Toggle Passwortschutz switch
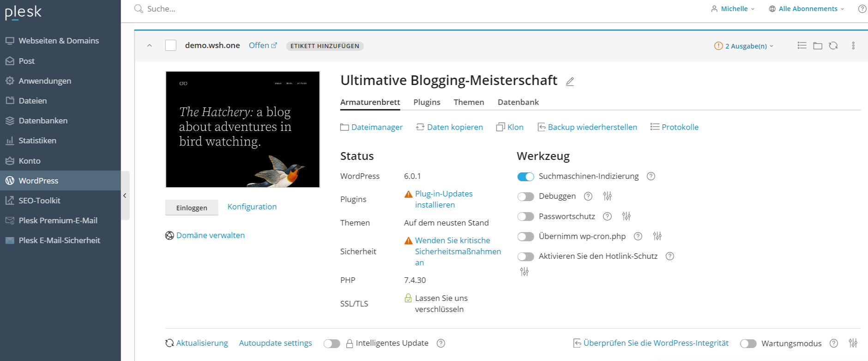This screenshot has height=361, width=868. (525, 216)
